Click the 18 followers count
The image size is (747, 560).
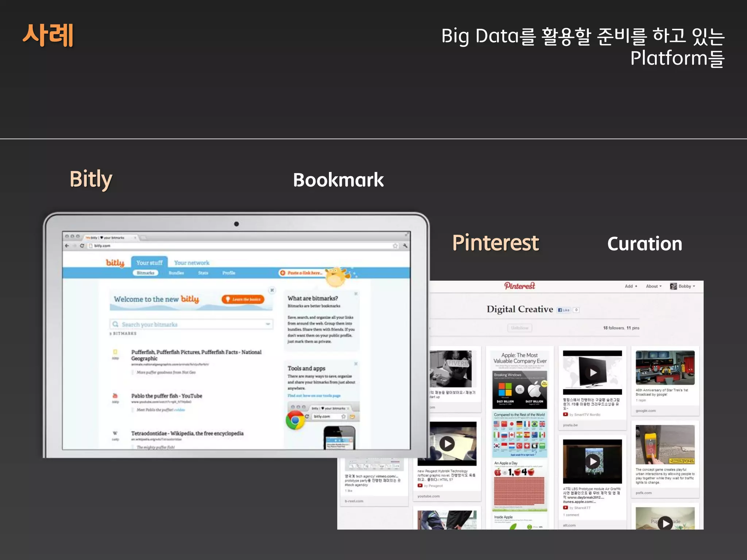(614, 328)
